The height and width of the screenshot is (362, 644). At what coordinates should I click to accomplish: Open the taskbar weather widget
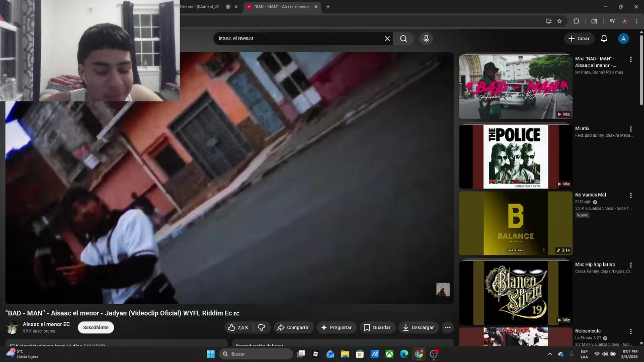(22, 354)
